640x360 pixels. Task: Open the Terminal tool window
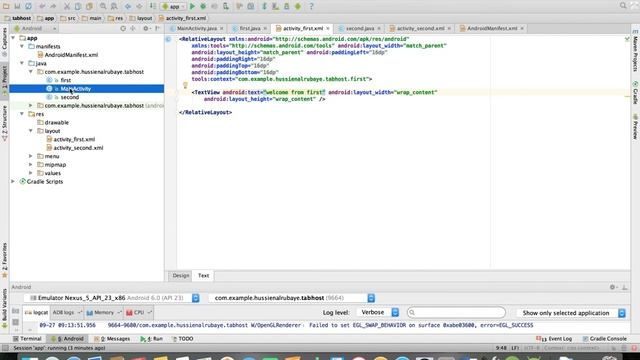click(x=27, y=339)
